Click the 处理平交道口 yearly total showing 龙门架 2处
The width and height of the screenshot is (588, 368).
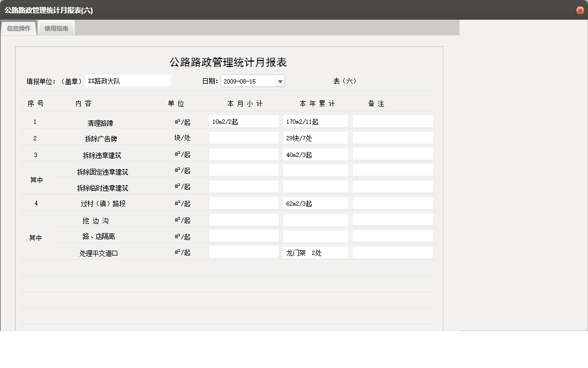tap(315, 252)
